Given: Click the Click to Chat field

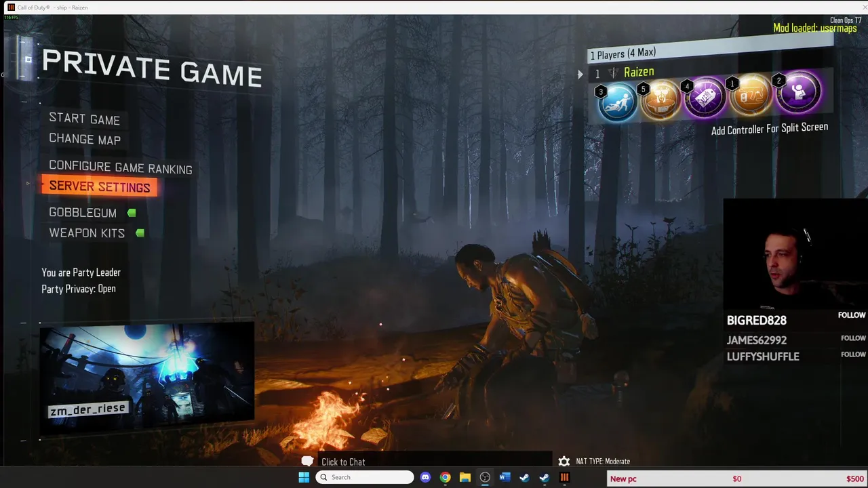Looking at the screenshot, I should point(434,461).
